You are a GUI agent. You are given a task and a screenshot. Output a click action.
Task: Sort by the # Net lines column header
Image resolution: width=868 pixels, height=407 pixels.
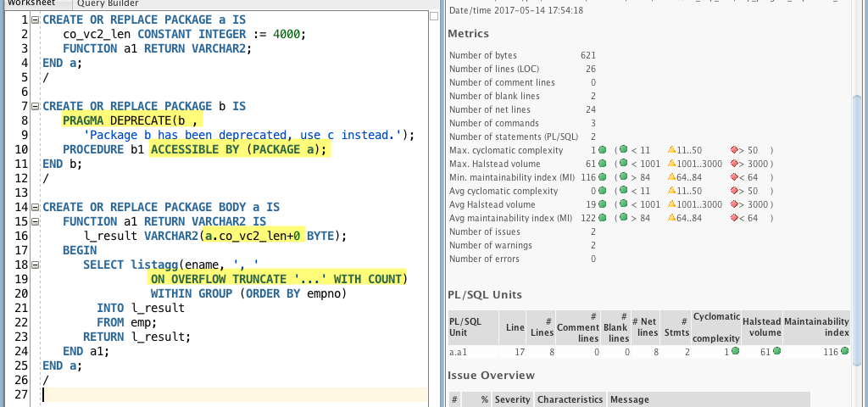644,327
